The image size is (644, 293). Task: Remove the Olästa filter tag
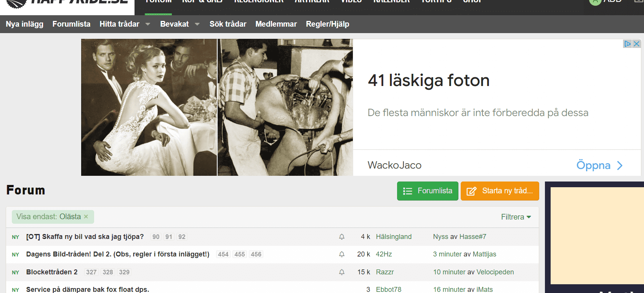pyautogui.click(x=86, y=217)
